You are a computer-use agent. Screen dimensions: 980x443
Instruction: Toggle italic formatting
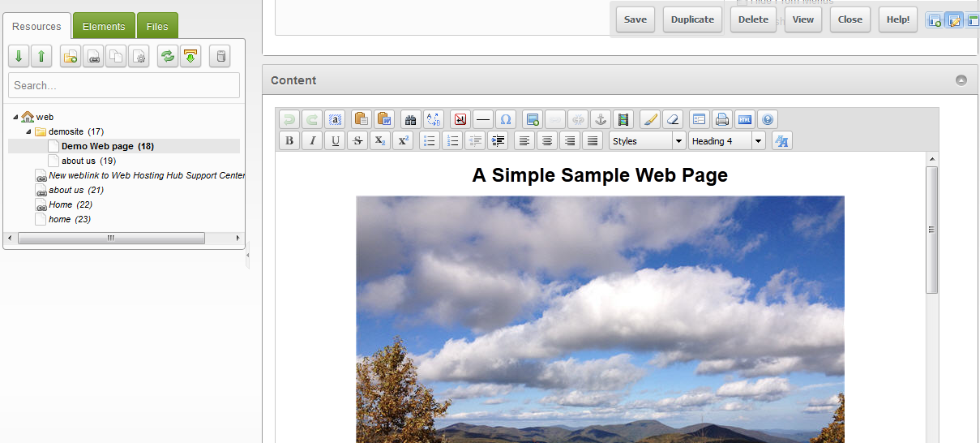[x=312, y=141]
